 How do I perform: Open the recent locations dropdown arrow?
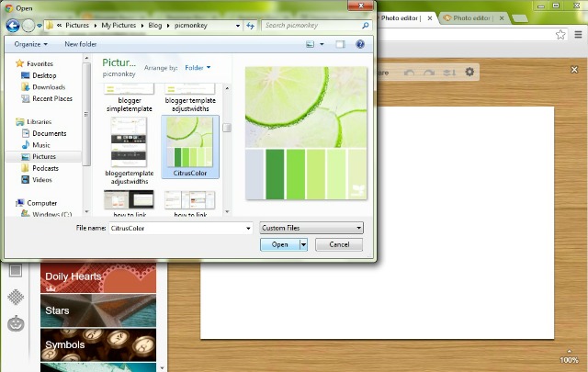[40, 26]
